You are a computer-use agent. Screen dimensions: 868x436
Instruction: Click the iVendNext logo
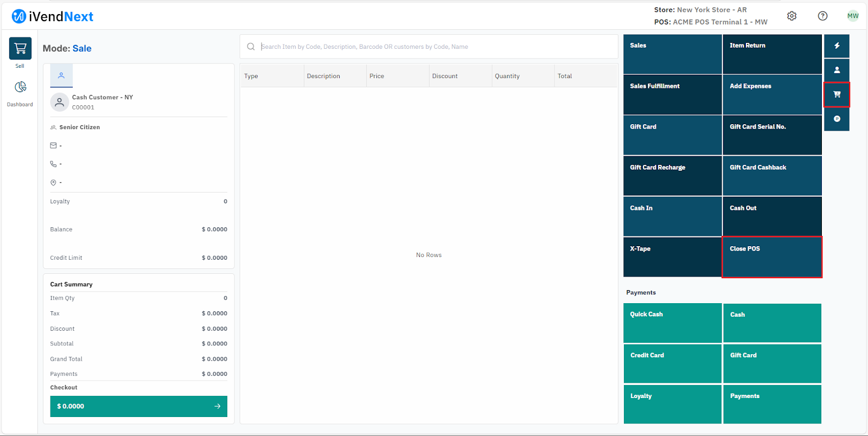click(x=53, y=17)
